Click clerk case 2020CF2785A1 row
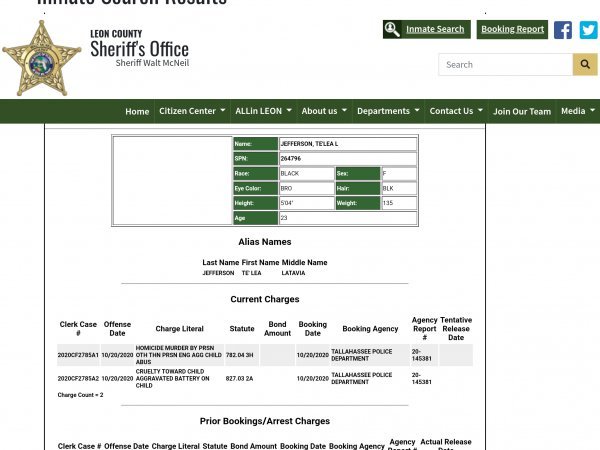The height and width of the screenshot is (450, 600). (78, 355)
